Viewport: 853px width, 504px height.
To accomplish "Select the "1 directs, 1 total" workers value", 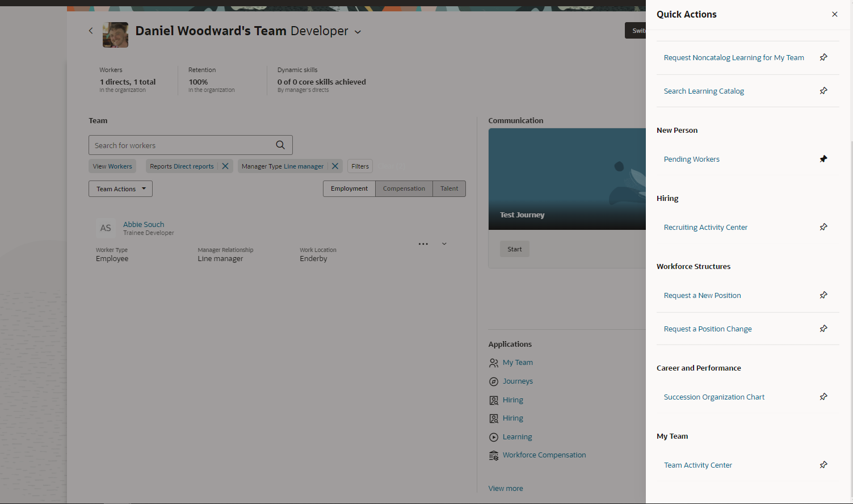I will 128,82.
